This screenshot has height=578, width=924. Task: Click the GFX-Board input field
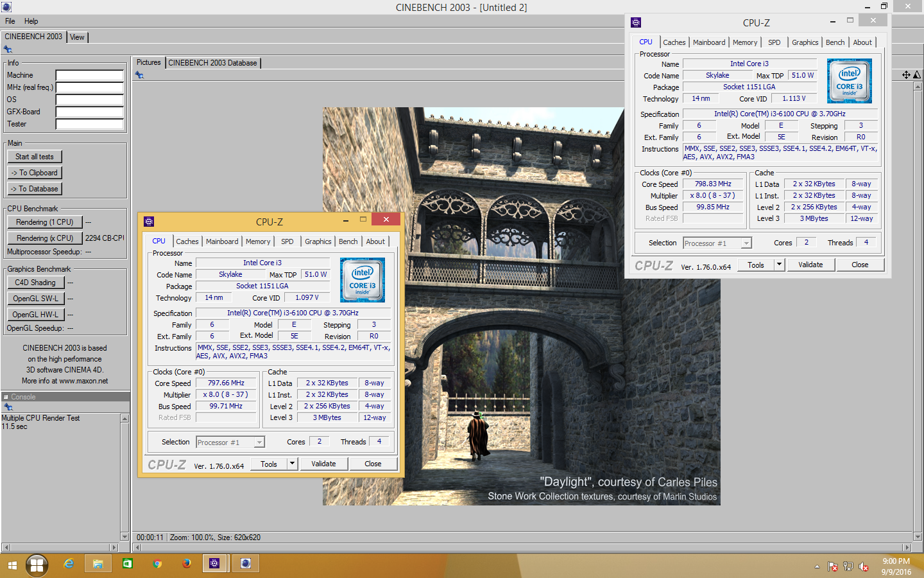pos(89,112)
